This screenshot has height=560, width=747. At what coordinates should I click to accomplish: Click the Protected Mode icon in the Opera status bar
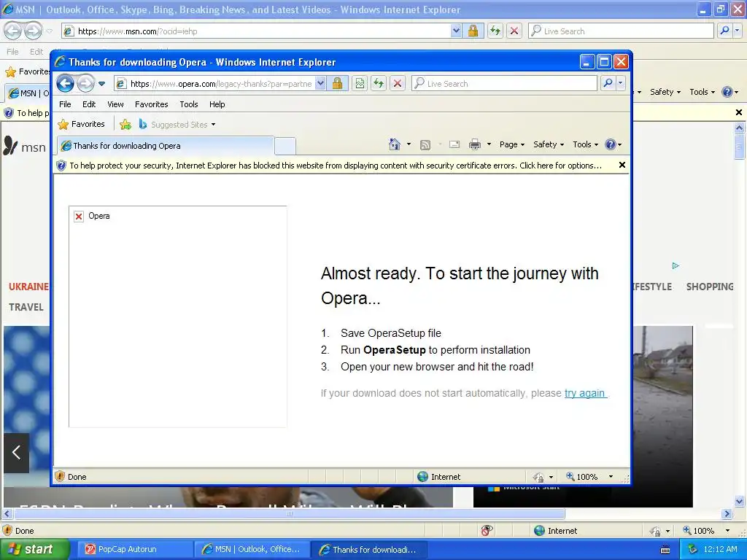[539, 477]
